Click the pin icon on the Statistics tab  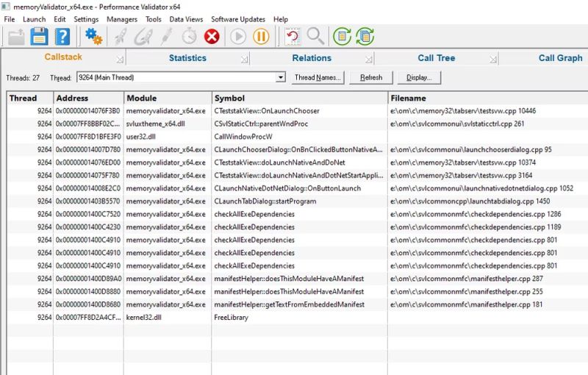pyautogui.click(x=244, y=60)
